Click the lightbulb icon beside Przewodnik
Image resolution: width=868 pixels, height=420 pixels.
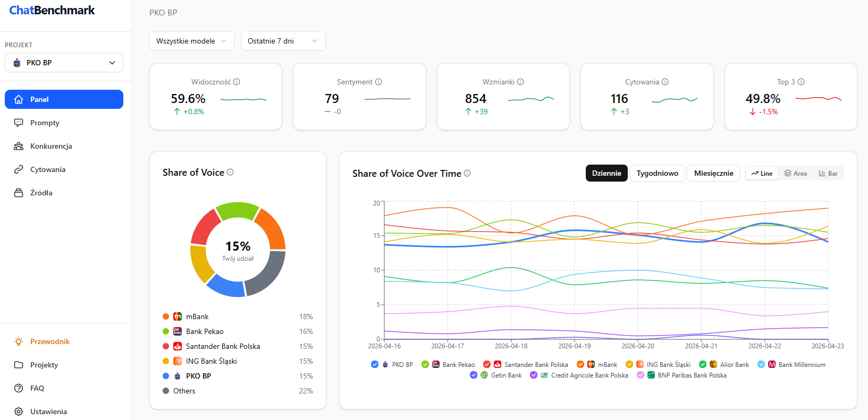click(x=19, y=341)
